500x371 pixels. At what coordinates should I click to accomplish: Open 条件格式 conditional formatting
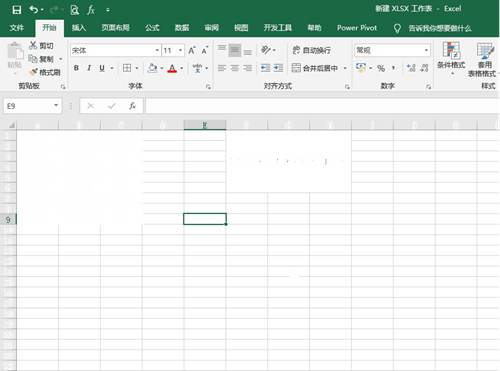click(x=451, y=58)
